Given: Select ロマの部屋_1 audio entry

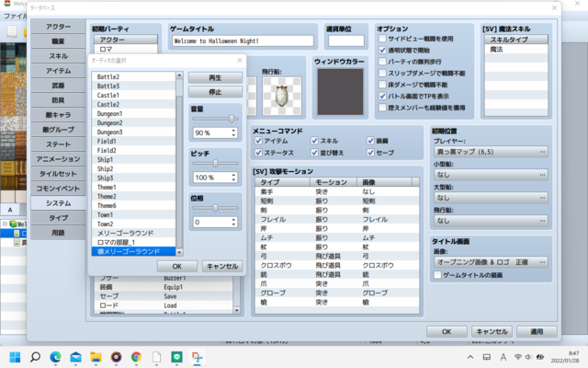Looking at the screenshot, I should click(133, 243).
